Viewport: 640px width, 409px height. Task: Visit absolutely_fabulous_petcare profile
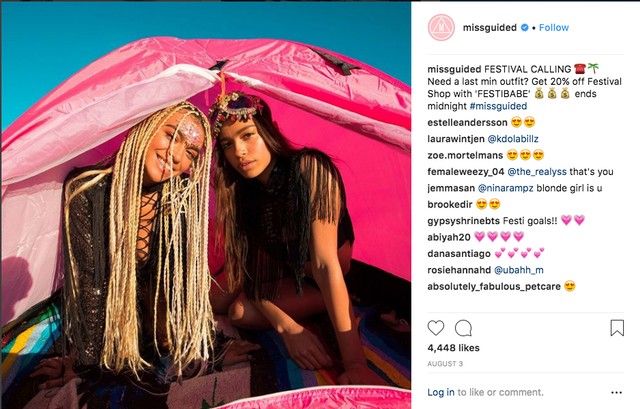click(494, 287)
